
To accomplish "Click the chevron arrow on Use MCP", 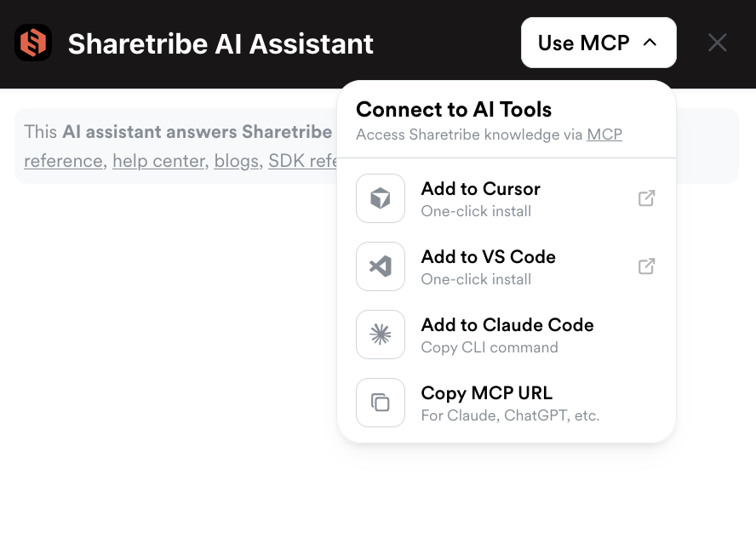I will tap(650, 43).
